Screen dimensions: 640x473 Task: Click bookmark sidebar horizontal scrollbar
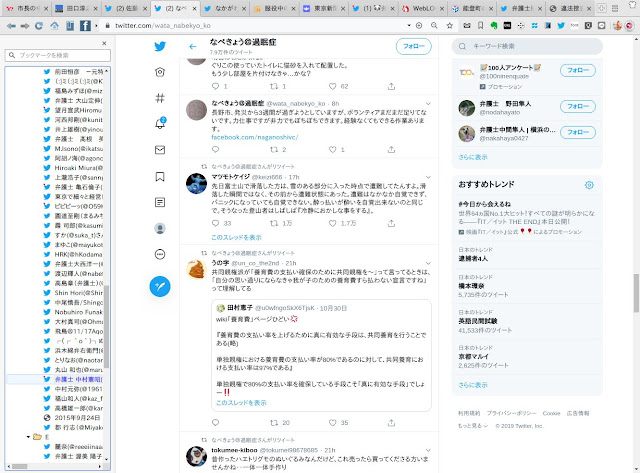point(20,466)
